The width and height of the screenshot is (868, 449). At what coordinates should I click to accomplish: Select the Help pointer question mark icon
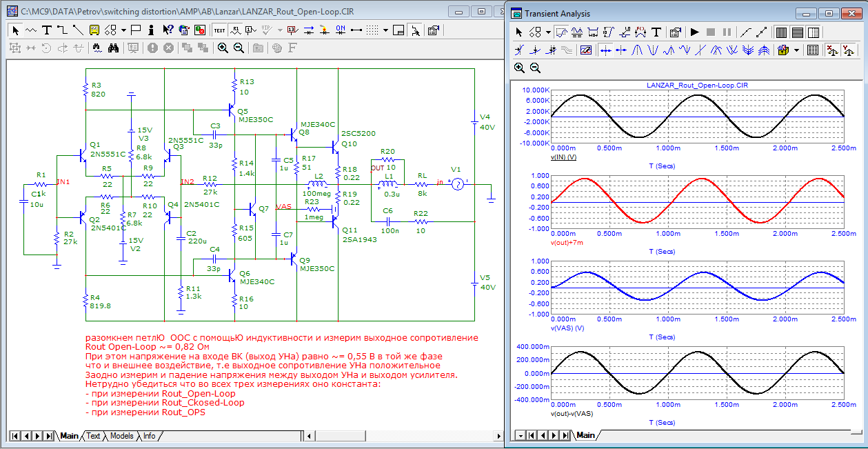pos(168,30)
